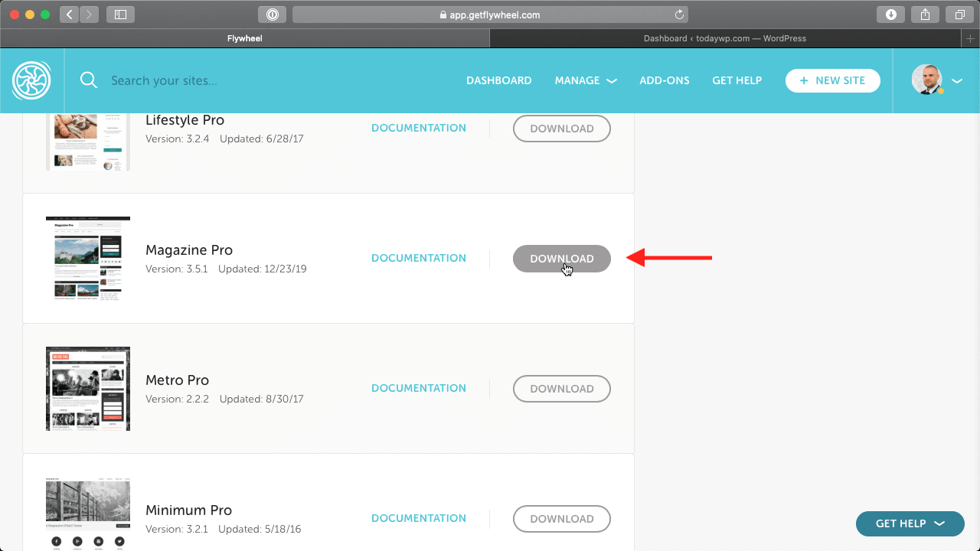Download the Lifestyle Pro theme
980x551 pixels.
pyautogui.click(x=562, y=129)
